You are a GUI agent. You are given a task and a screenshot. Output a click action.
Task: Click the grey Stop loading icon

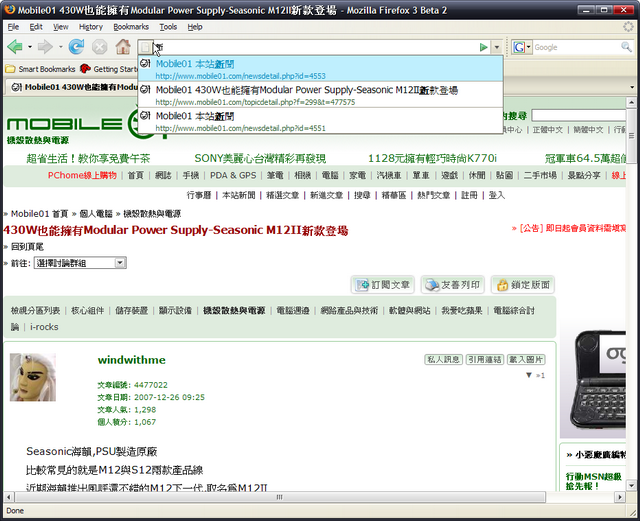[99, 47]
